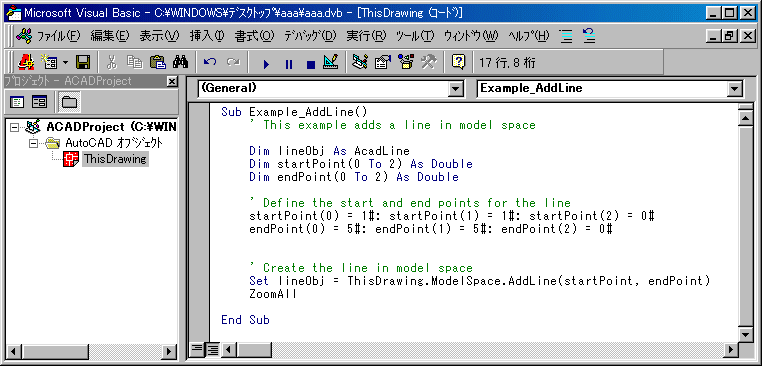Open the Properties Window toolbar icon

click(383, 62)
